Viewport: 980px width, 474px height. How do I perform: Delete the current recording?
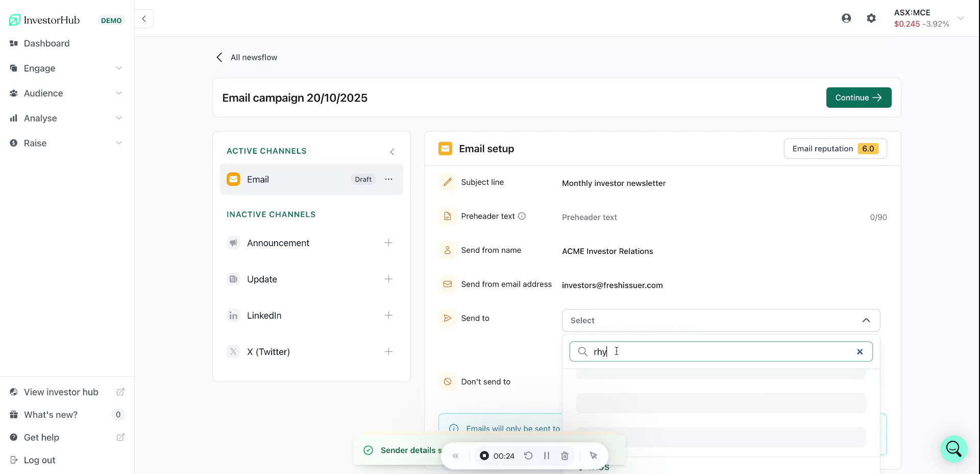[565, 456]
